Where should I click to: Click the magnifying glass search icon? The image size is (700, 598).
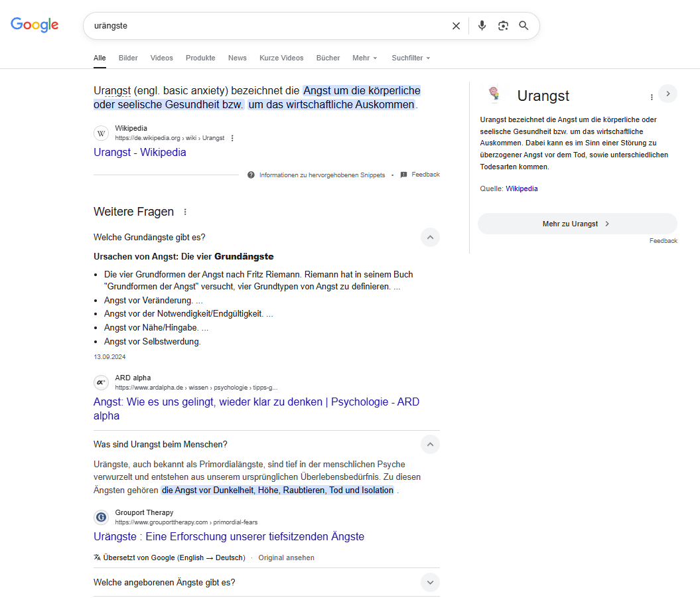coord(524,26)
